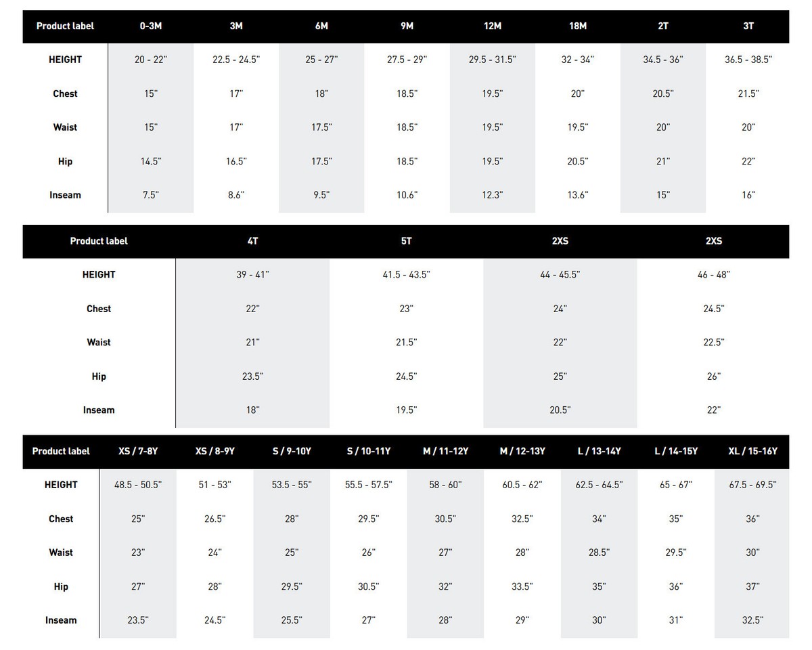This screenshot has width=812, height=650.
Task: Click the 3T column header
Action: click(x=748, y=26)
